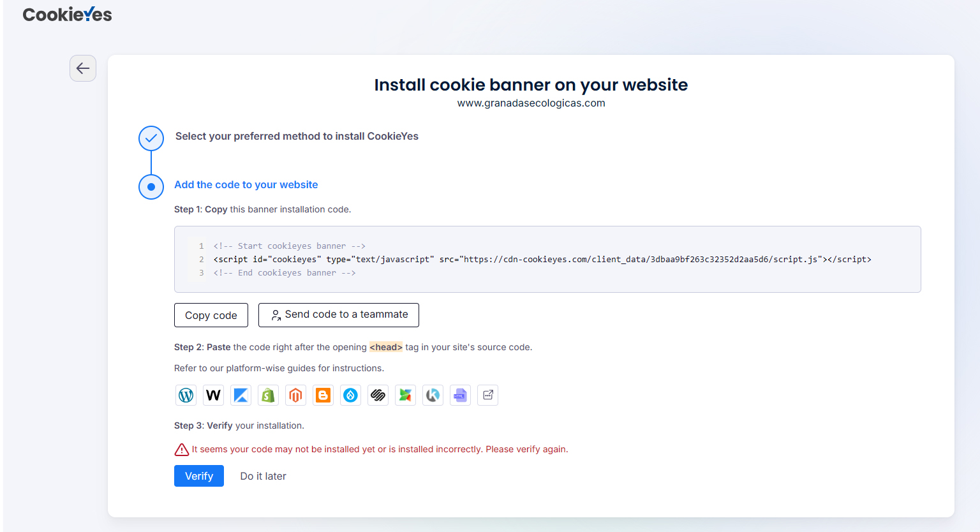
Task: Click the 'Step 3: Verify' instruction text
Action: click(239, 425)
